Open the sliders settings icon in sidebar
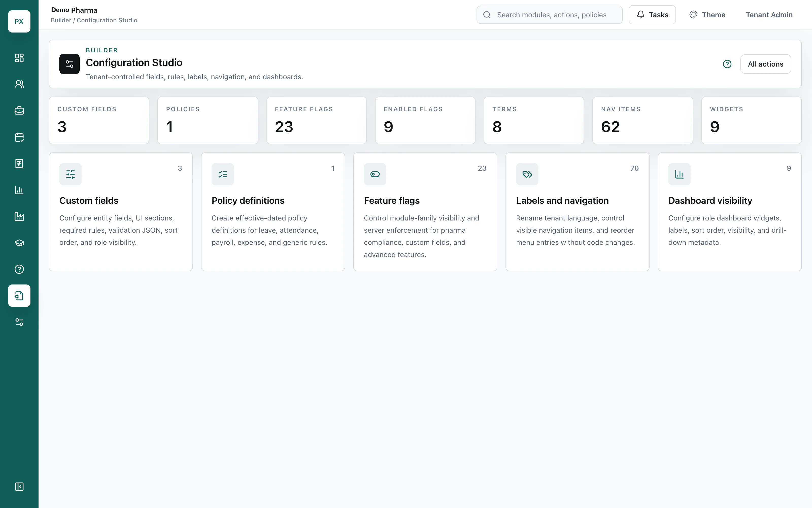812x508 pixels. [19, 322]
